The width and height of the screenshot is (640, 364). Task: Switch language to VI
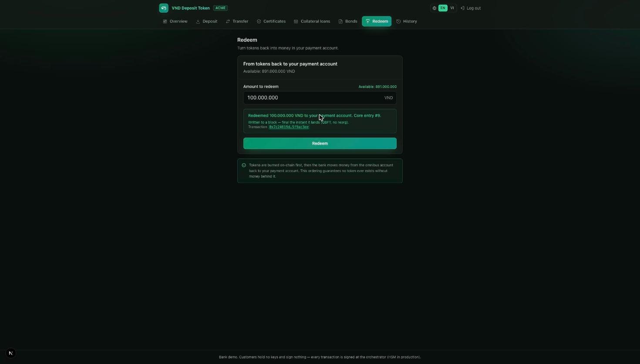point(452,8)
